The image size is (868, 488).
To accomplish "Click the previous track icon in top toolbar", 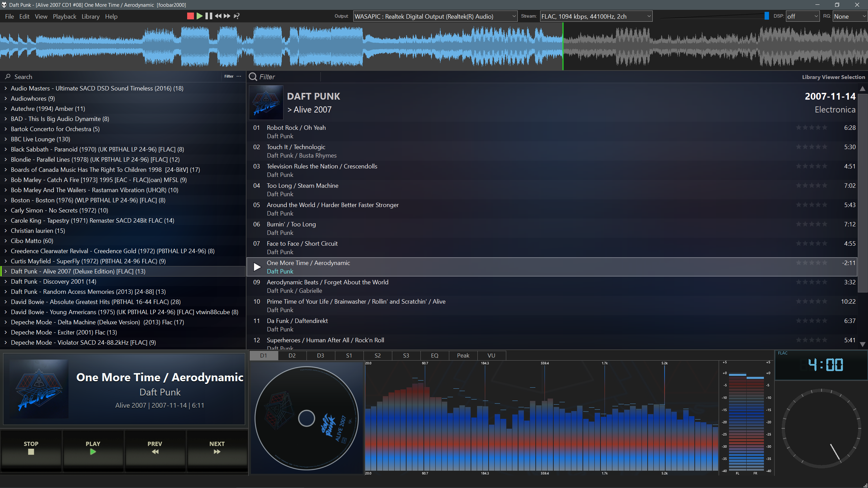I will click(218, 16).
